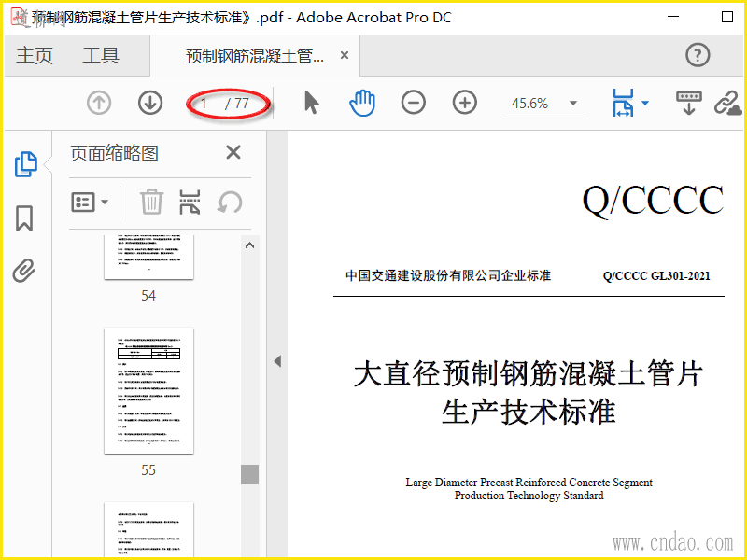This screenshot has width=747, height=560.
Task: Open the help question mark icon
Action: click(x=698, y=55)
